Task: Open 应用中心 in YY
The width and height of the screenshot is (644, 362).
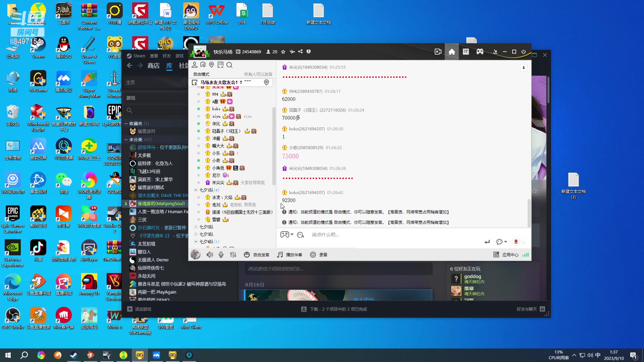Action: (x=506, y=255)
